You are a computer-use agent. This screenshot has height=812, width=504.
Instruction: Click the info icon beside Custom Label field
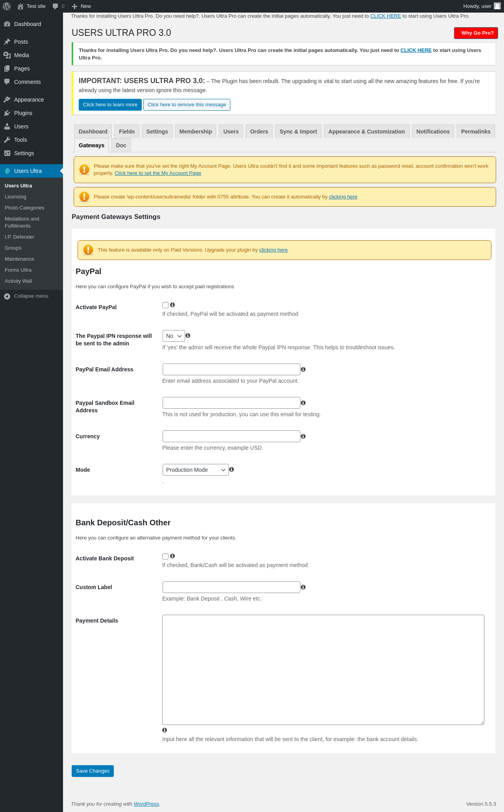coord(303,587)
